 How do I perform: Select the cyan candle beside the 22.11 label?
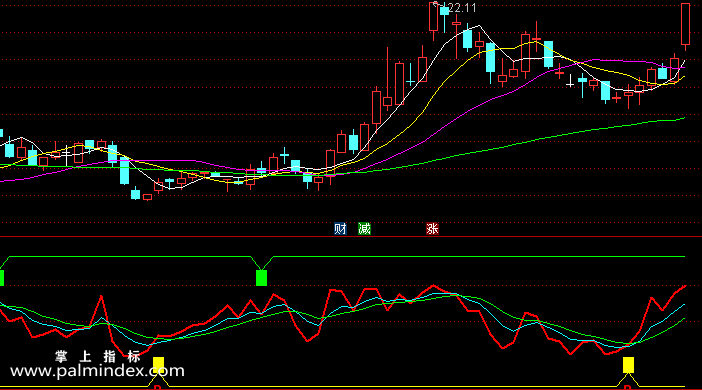click(445, 11)
